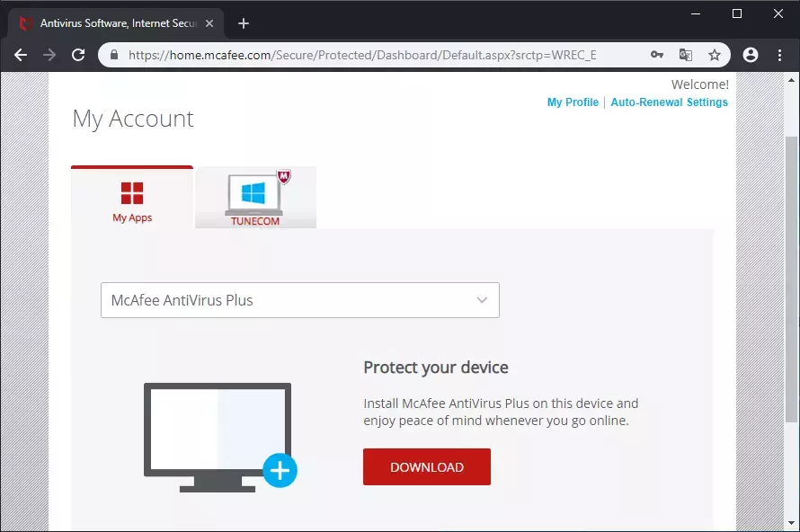This screenshot has width=800, height=532.
Task: Switch to the My Apps tab
Action: 132,198
